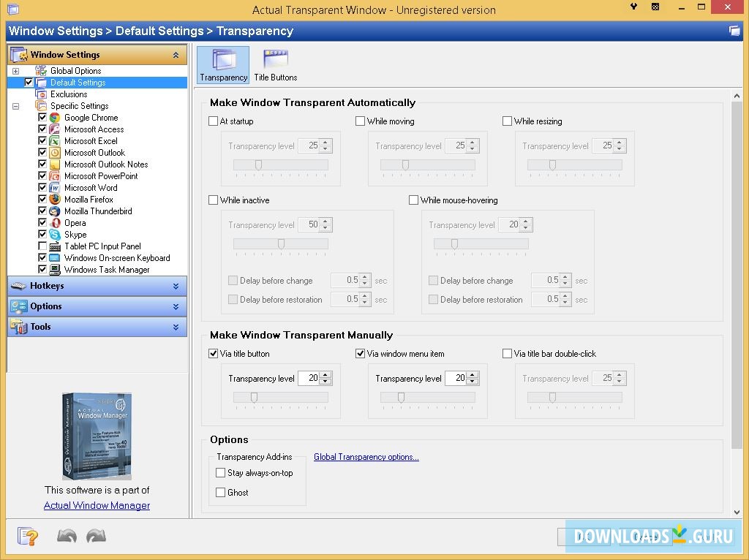Image resolution: width=749 pixels, height=560 pixels.
Task: Switch to the Transparency tab
Action: click(x=223, y=65)
